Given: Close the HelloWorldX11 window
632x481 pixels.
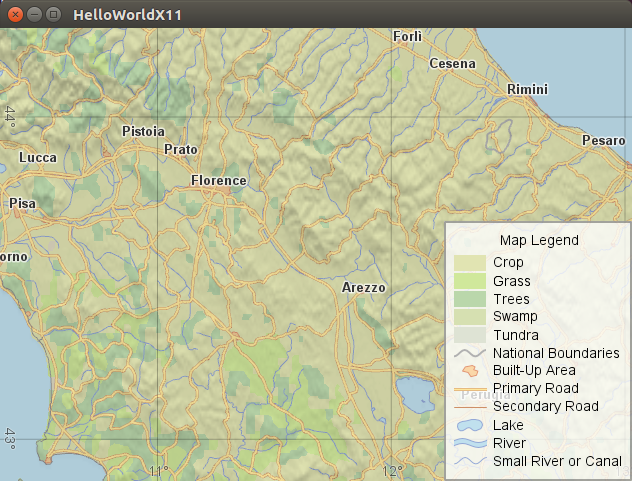Looking at the screenshot, I should 15,14.
